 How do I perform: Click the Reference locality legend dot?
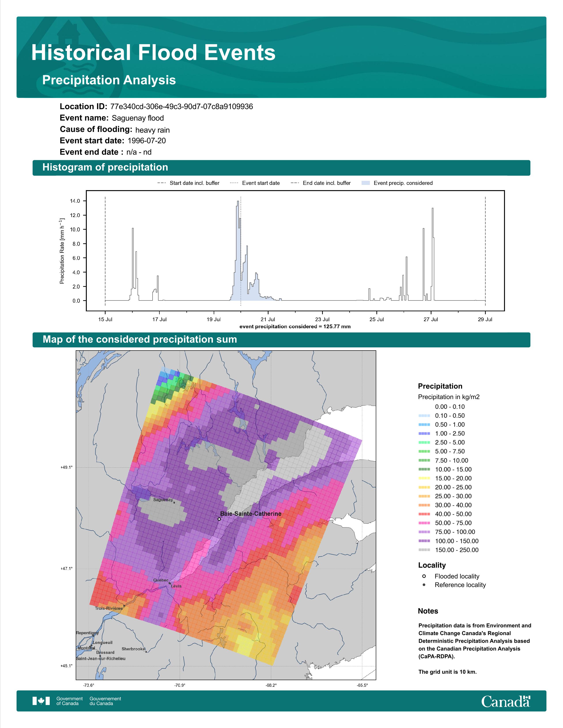424,585
